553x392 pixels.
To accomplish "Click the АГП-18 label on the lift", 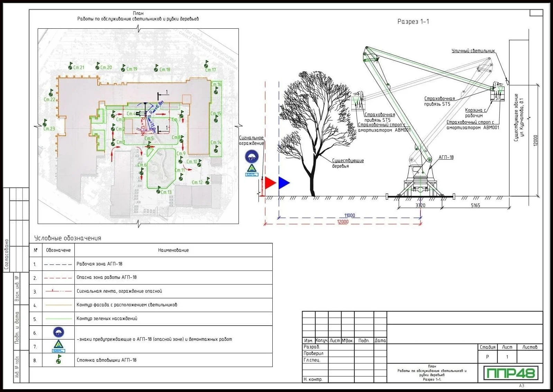I will coord(446,157).
